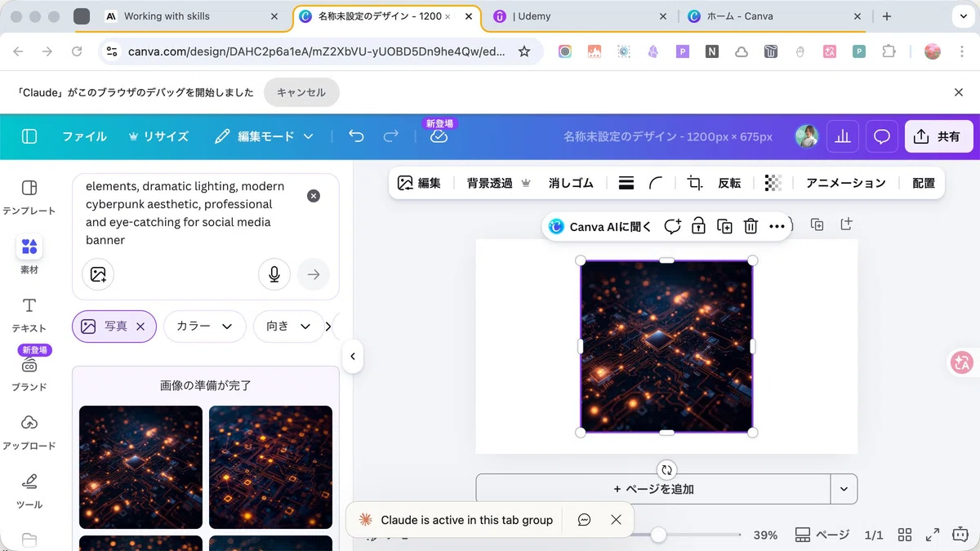Screen dimensions: 980x551
Task: Click the add page icon above canvas
Action: point(846,224)
